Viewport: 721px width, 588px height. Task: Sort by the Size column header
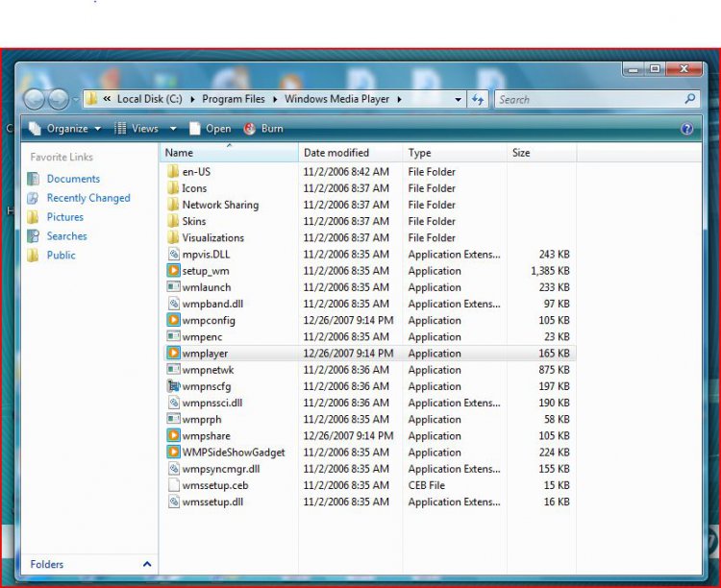tap(541, 153)
